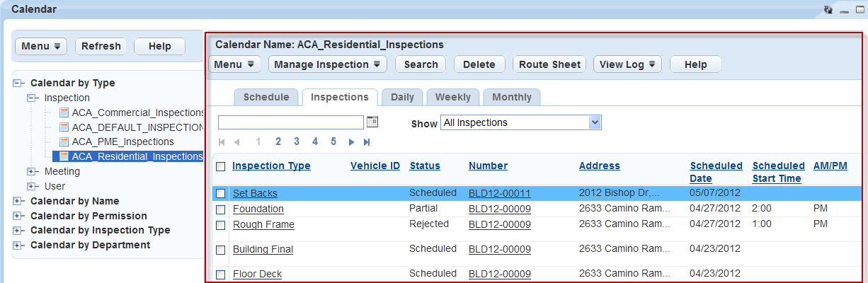The image size is (868, 283).
Task: Jump to last page arrow
Action: click(x=367, y=142)
